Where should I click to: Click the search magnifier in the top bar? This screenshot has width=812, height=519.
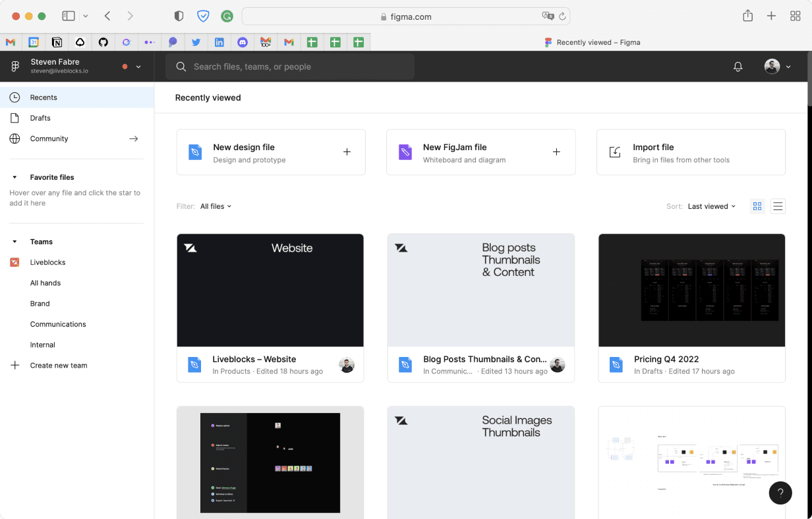click(181, 66)
